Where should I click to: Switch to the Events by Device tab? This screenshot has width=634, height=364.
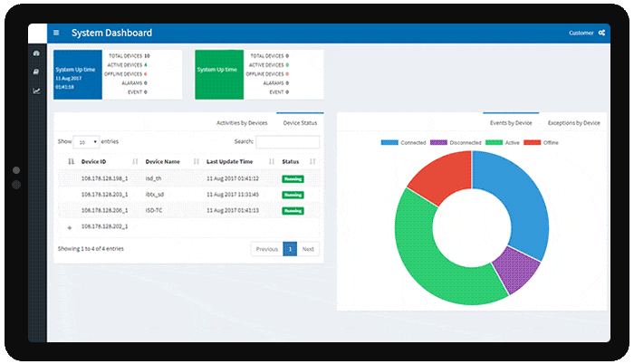(511, 123)
